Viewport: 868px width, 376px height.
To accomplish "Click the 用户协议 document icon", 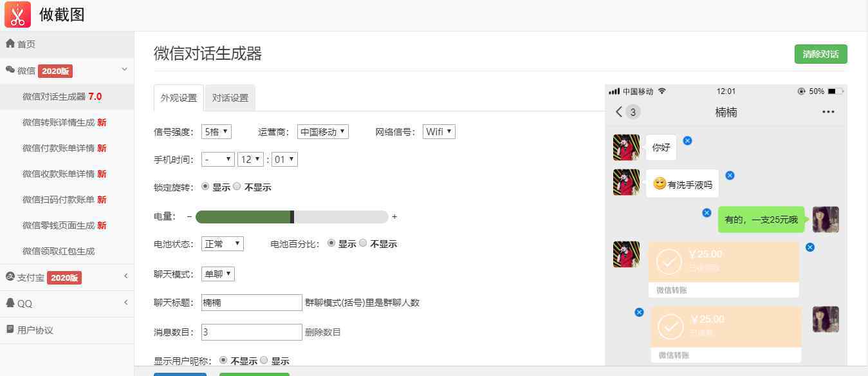I will tap(10, 330).
